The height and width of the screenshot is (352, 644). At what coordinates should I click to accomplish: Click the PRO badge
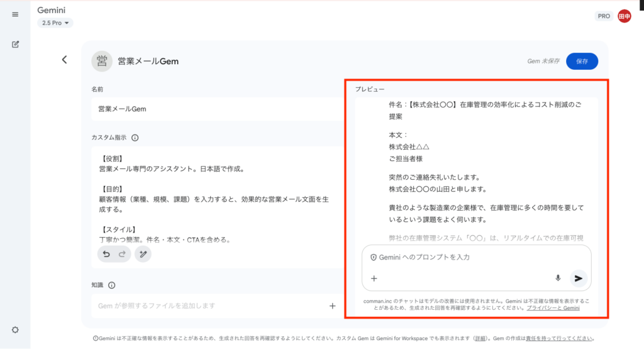click(x=603, y=16)
